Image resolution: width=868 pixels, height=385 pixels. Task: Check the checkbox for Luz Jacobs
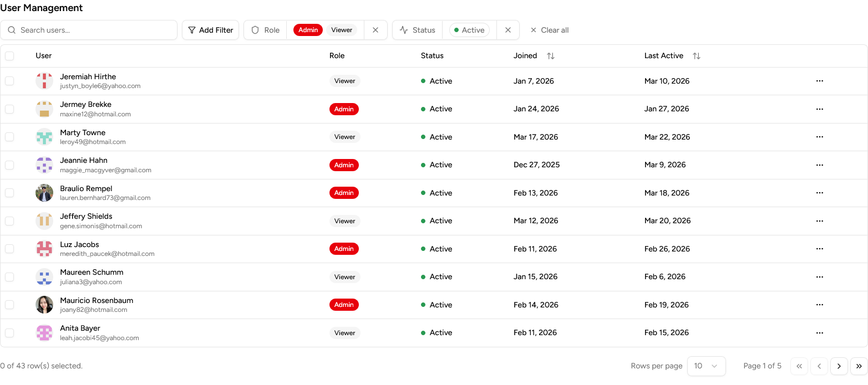point(9,249)
